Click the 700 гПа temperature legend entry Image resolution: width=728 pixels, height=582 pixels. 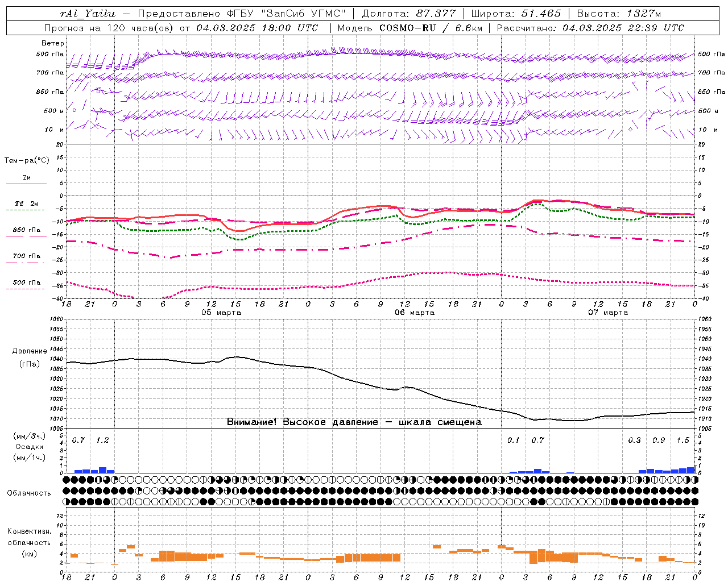pos(27,256)
